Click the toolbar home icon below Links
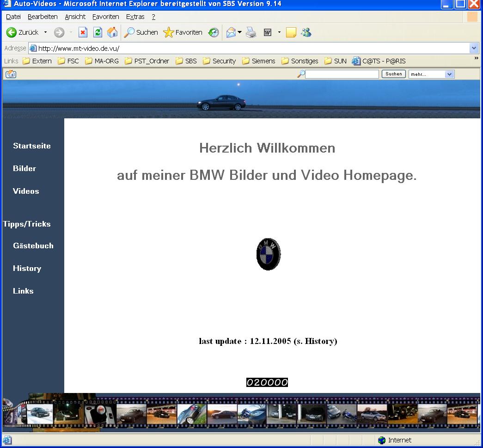Image resolution: width=483 pixels, height=448 pixels. pos(11,74)
